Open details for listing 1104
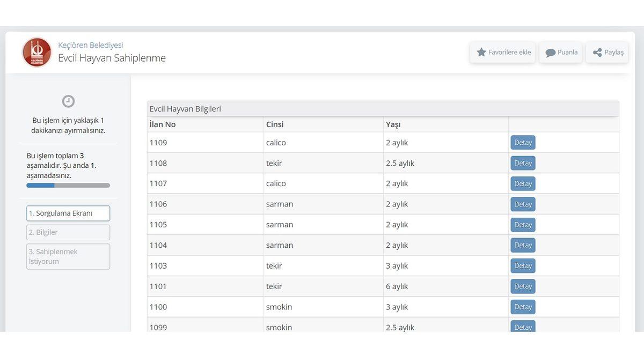Image resolution: width=644 pixels, height=362 pixels. [x=523, y=245]
